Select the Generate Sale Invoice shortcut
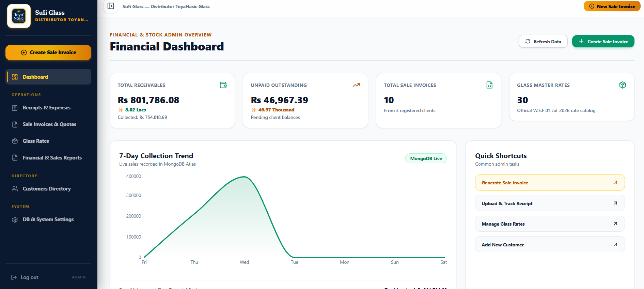This screenshot has width=644, height=289. pyautogui.click(x=550, y=183)
